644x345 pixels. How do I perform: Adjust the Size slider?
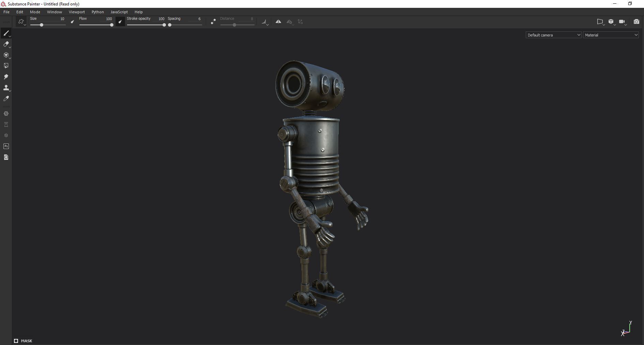[48, 25]
